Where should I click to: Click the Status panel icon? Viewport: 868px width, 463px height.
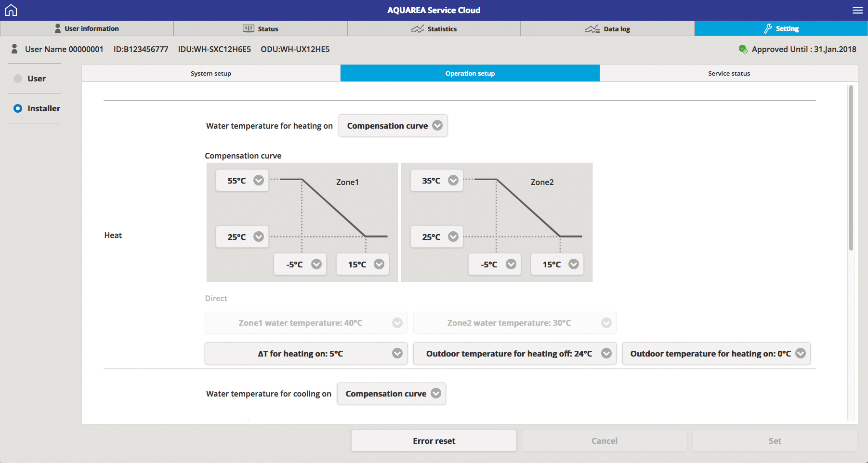248,29
